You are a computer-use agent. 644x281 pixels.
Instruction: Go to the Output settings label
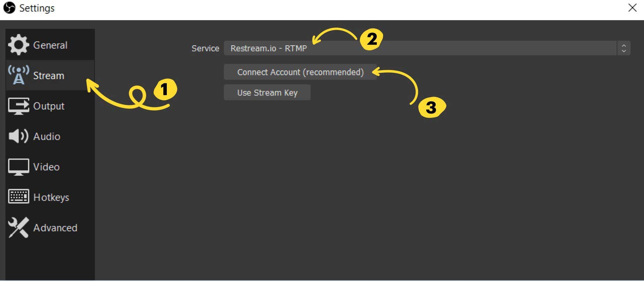(49, 106)
